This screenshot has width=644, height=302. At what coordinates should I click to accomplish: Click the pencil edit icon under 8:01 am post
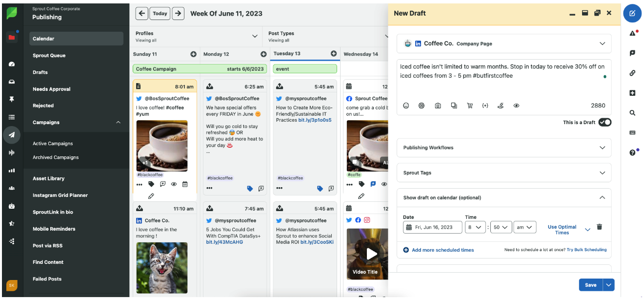click(151, 196)
